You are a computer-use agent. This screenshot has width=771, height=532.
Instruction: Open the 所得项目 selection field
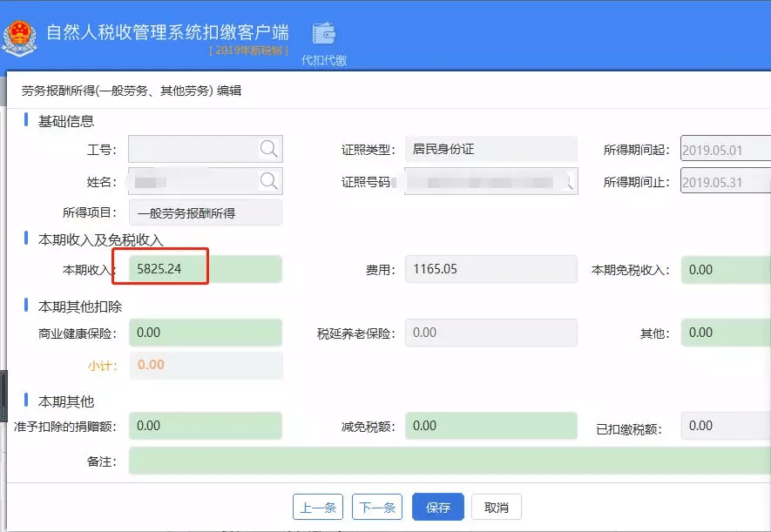(x=206, y=212)
